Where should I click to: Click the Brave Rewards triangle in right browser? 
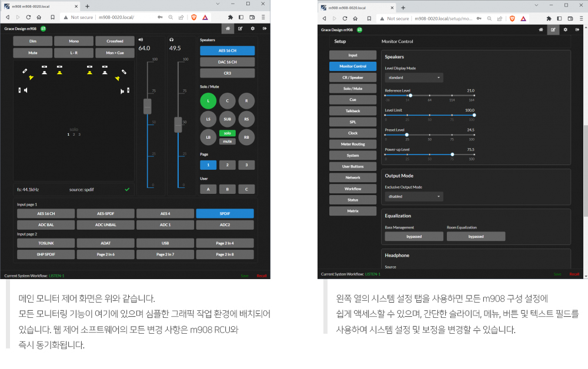pyautogui.click(x=523, y=18)
